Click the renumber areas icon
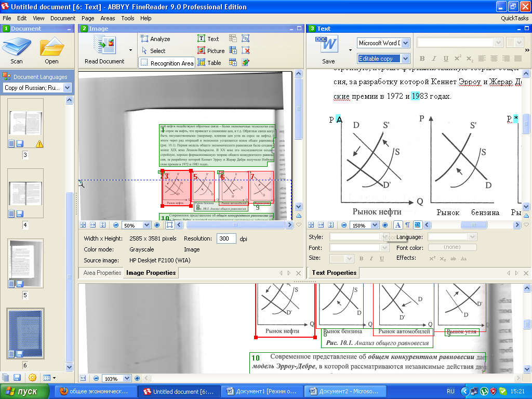The image size is (532, 399). [246, 38]
